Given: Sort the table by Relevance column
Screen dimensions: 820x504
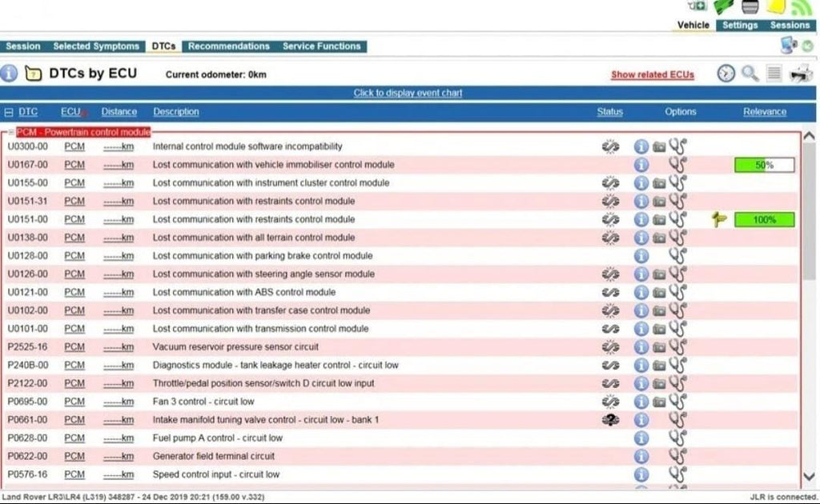Looking at the screenshot, I should pyautogui.click(x=764, y=112).
